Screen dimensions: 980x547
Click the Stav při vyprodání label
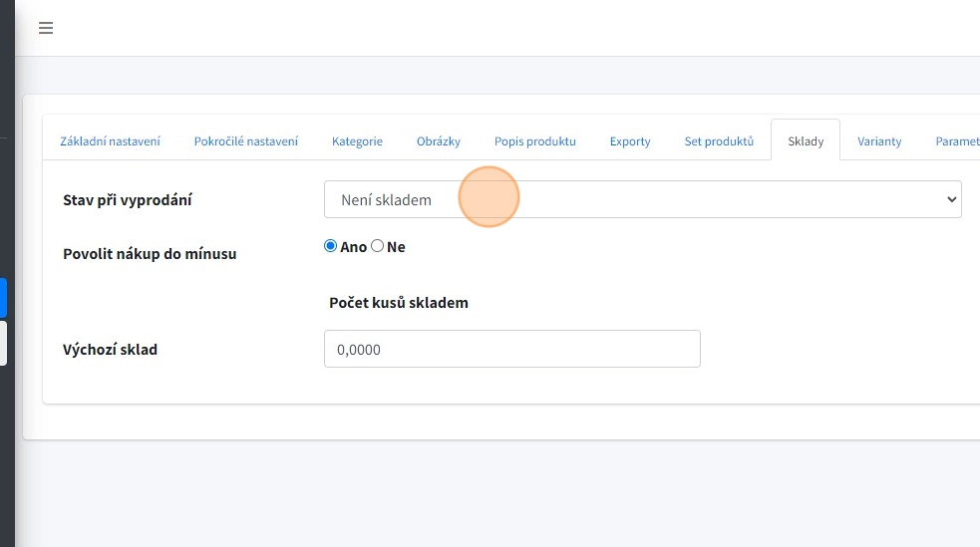tap(128, 200)
